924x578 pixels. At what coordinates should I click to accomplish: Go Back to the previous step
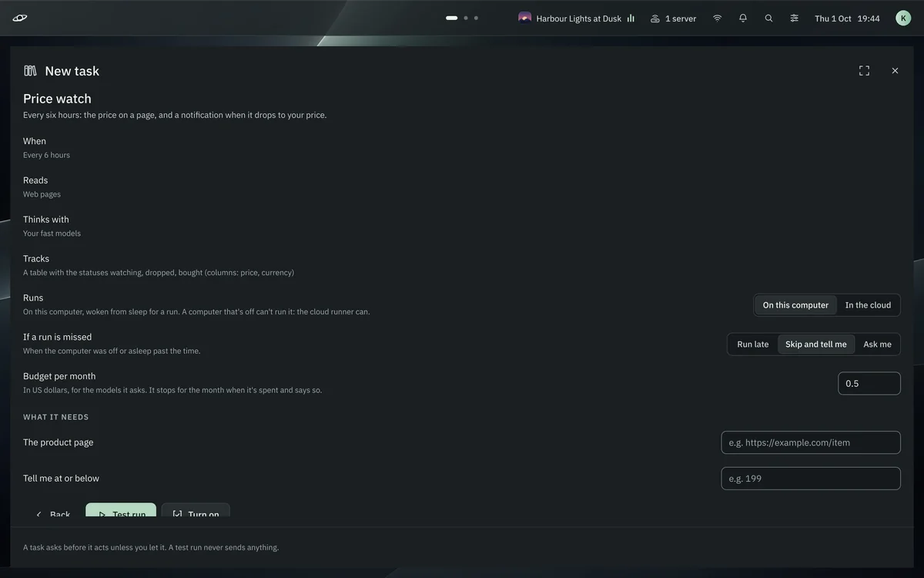(52, 512)
